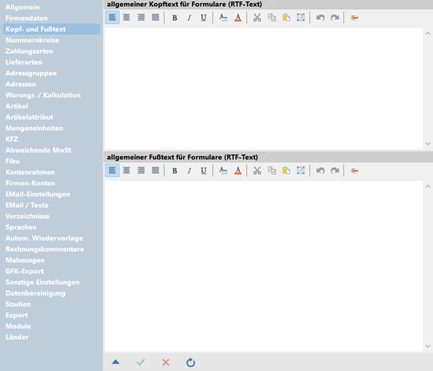
Task: Select Adressgruppen in sidebar
Action: tap(31, 73)
